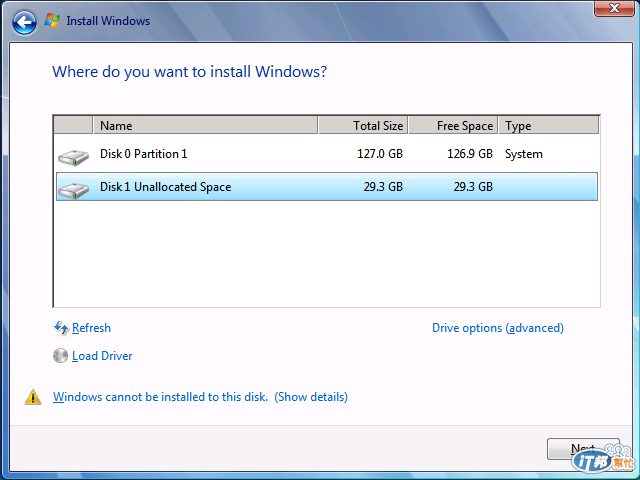This screenshot has height=480, width=640.
Task: Sort by the Total Size column header
Action: pos(362,125)
